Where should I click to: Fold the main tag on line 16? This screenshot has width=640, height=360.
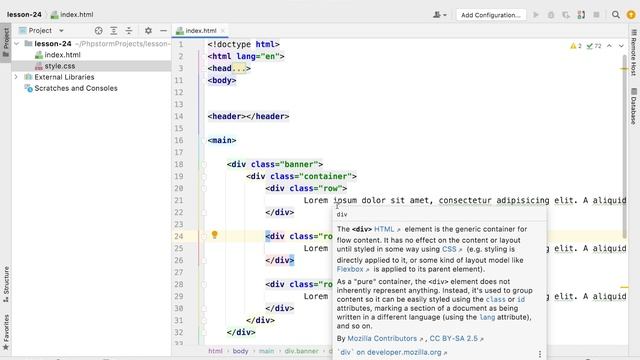coord(204,140)
